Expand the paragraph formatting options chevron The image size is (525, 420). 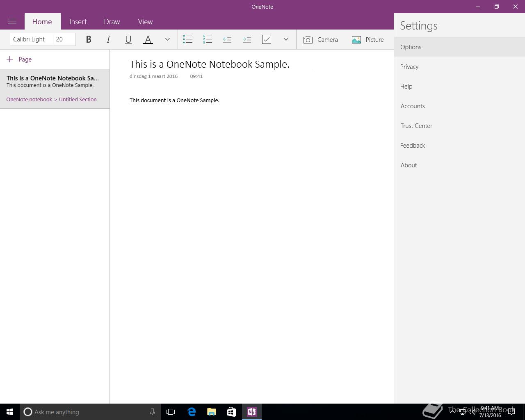pyautogui.click(x=286, y=39)
